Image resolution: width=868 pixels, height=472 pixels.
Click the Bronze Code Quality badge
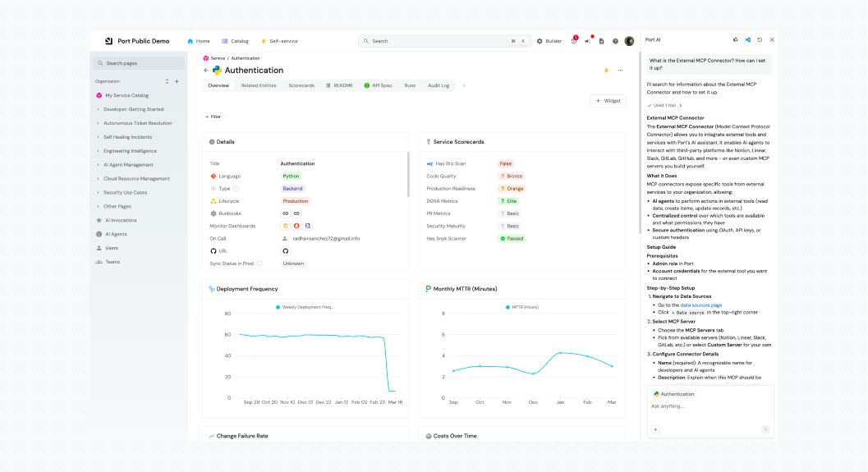(512, 176)
